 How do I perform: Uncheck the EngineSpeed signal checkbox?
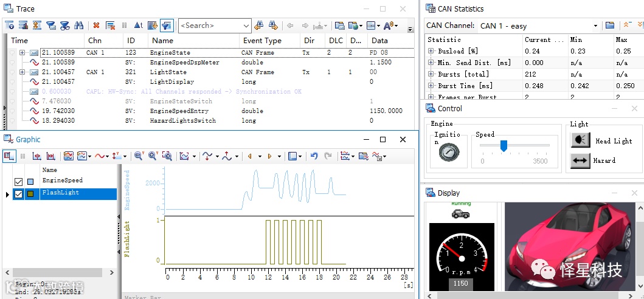click(x=18, y=182)
